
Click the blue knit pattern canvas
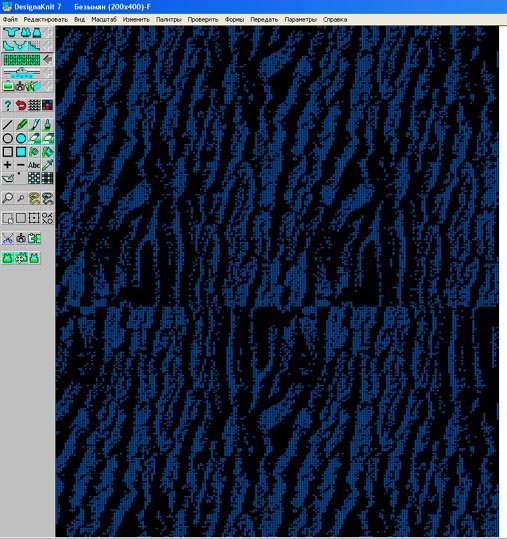coord(277,281)
